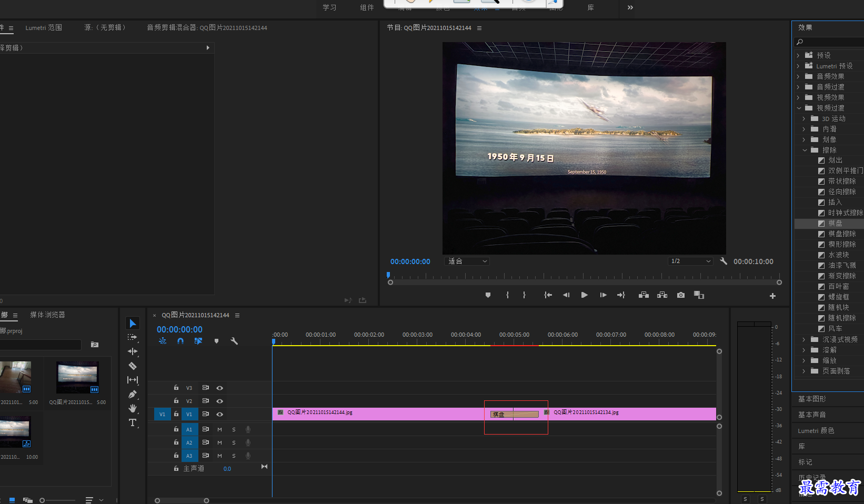864x504 pixels.
Task: Add marker in program monitor
Action: 488,295
